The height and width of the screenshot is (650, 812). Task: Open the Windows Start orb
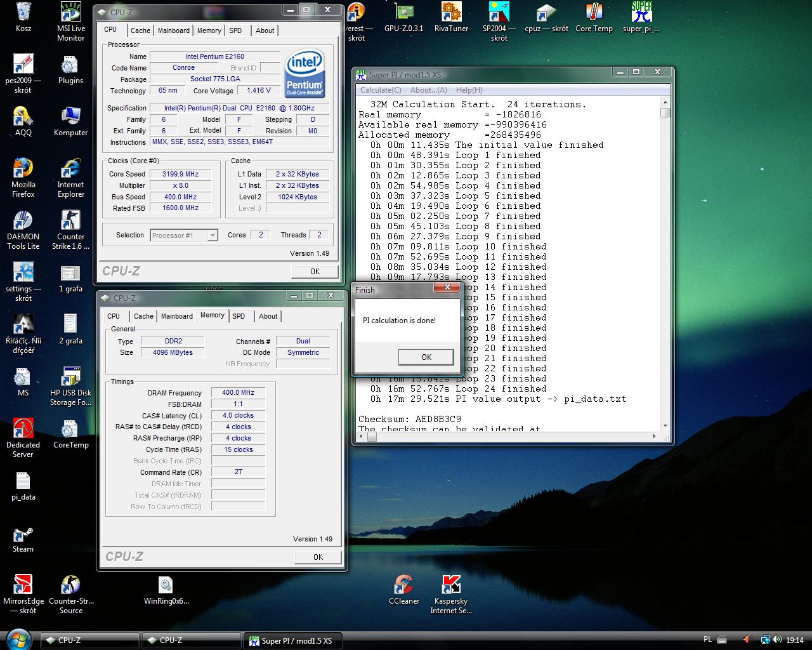[x=18, y=639]
